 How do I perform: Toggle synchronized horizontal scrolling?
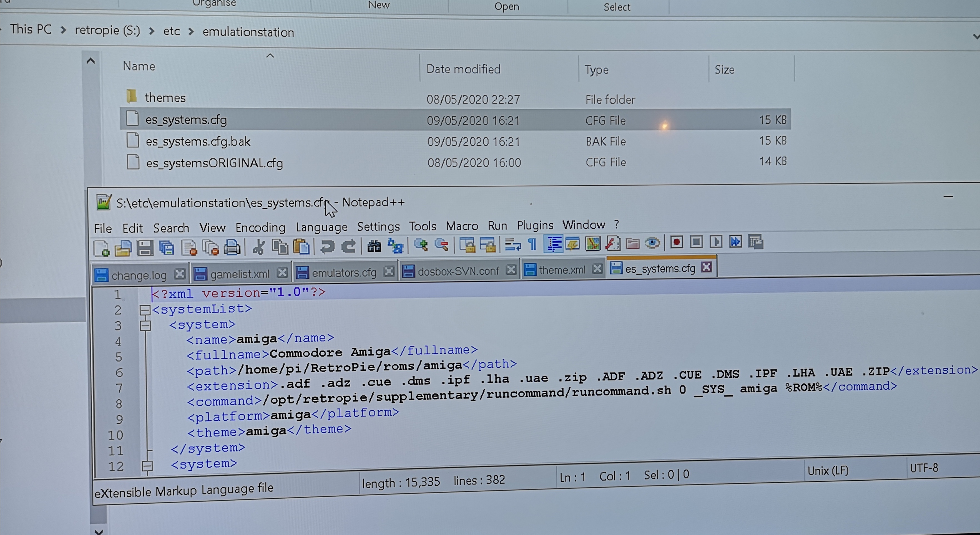click(x=488, y=244)
